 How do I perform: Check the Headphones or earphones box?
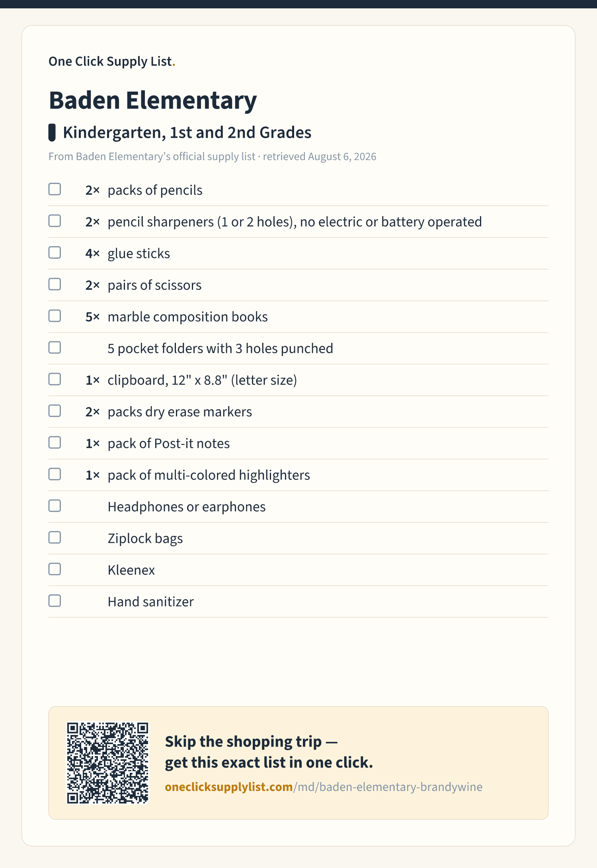tap(55, 506)
